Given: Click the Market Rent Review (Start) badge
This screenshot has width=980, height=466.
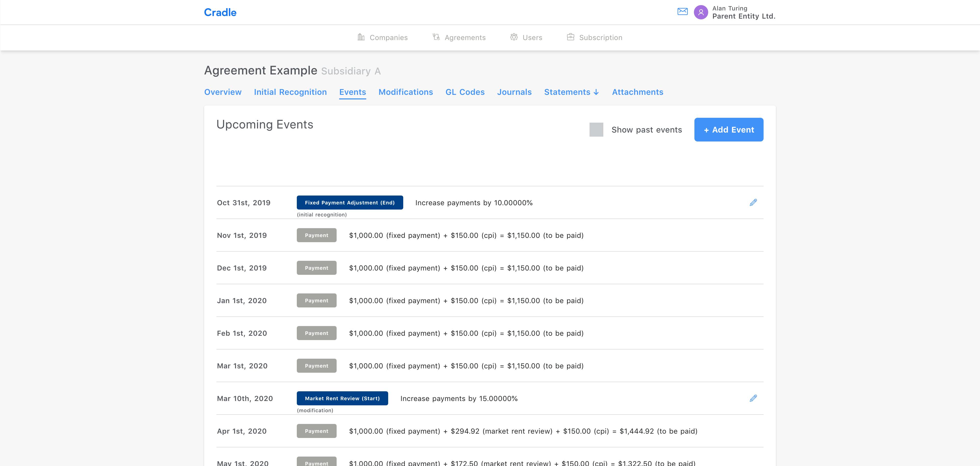Looking at the screenshot, I should point(342,398).
